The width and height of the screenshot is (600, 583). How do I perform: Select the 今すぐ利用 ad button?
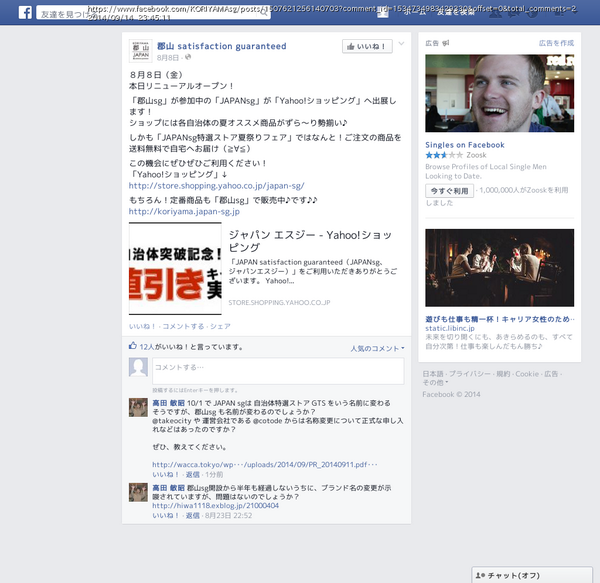[449, 191]
